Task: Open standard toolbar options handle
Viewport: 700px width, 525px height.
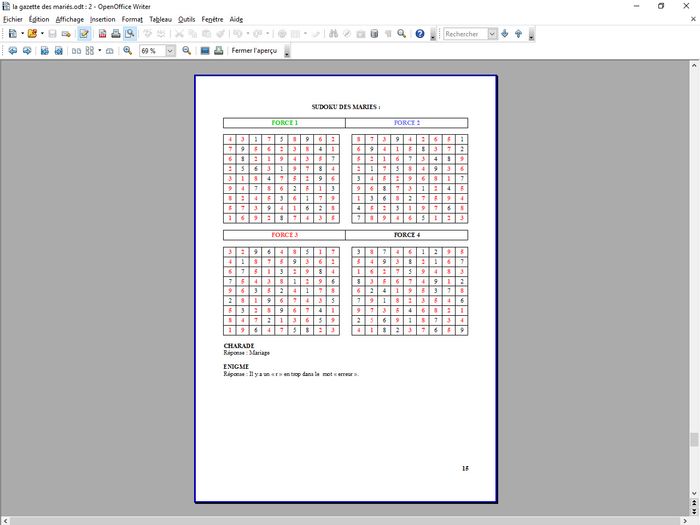Action: click(433, 34)
